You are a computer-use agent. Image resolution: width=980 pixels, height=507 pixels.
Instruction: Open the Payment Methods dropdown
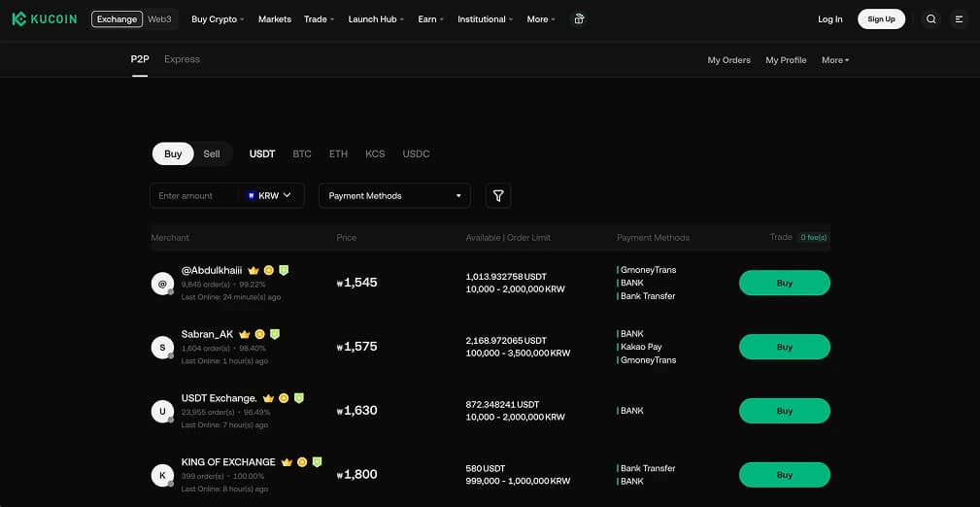click(x=394, y=195)
